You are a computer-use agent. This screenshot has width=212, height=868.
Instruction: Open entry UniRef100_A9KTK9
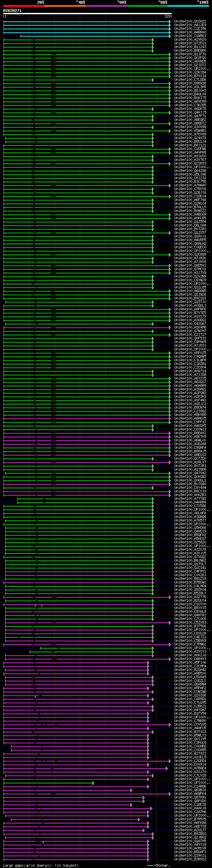click(x=190, y=437)
